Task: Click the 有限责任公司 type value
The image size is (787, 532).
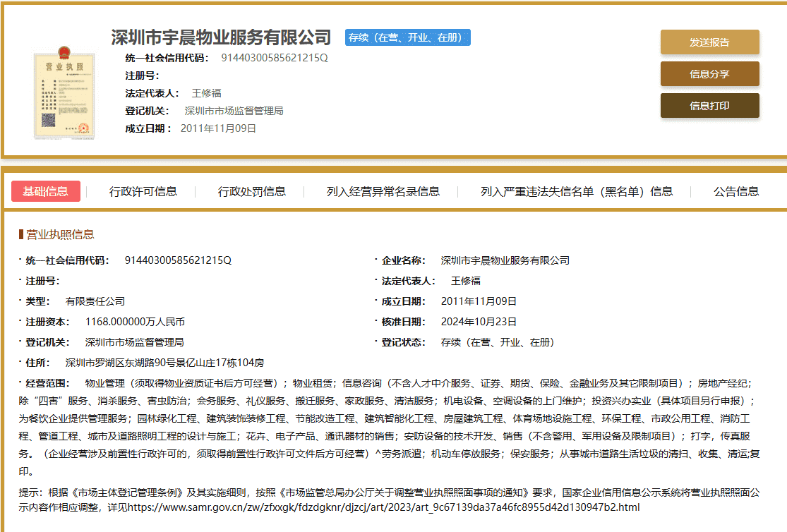Action: (x=95, y=301)
